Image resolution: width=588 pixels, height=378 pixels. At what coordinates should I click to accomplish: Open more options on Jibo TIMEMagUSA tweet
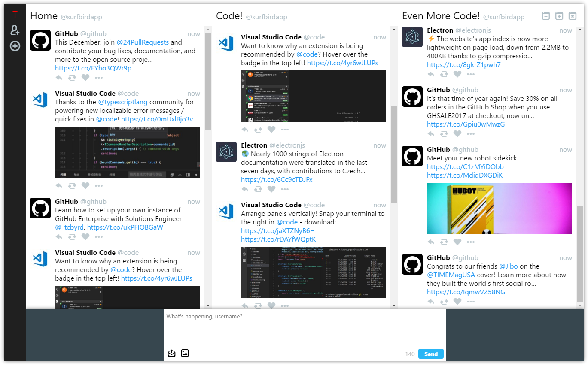point(471,302)
